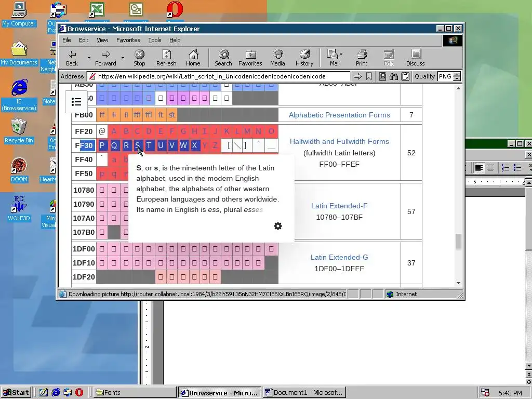Switch to Fonts taskbar button
This screenshot has height=399, width=532.
point(135,393)
